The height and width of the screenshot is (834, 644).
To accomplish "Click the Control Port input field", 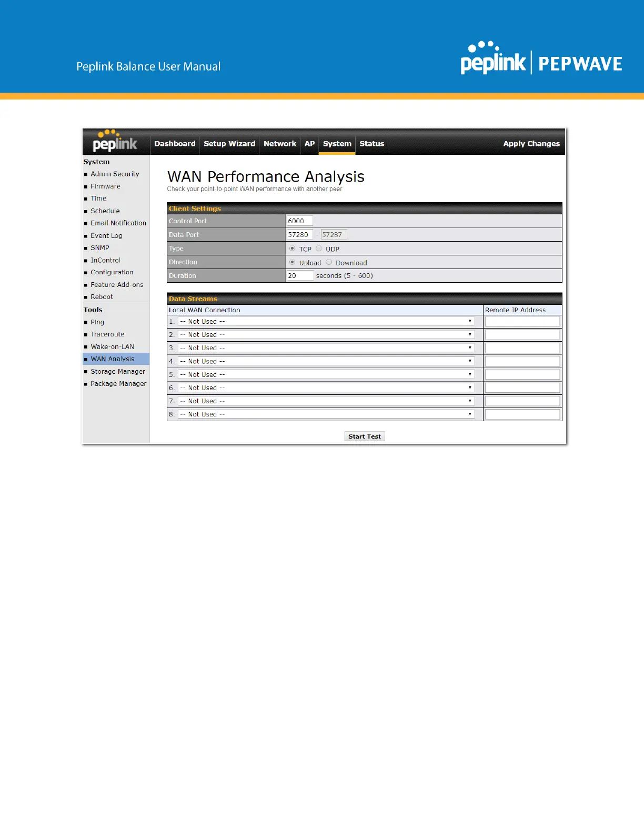I will tap(299, 221).
